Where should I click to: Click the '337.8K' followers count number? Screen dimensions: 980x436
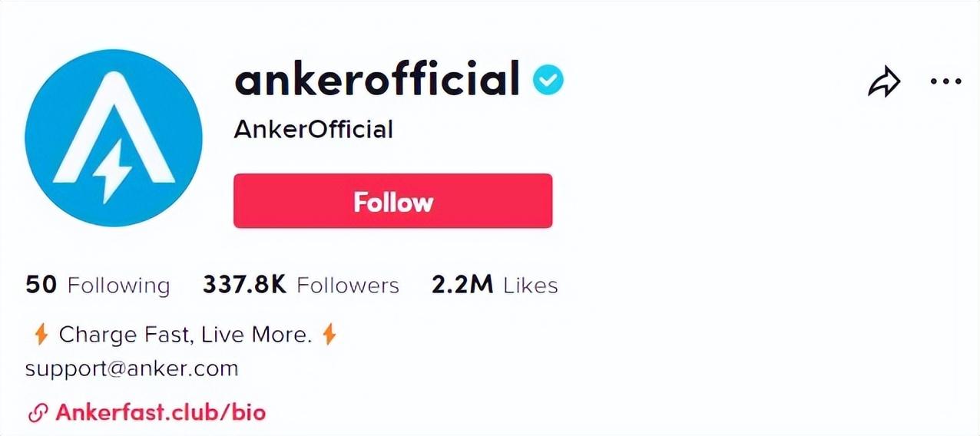pos(244,285)
